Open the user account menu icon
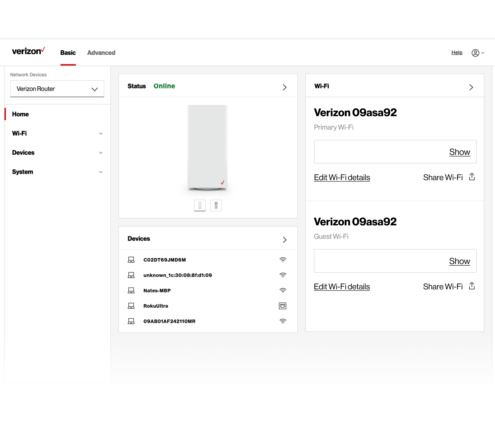Image resolution: width=495 pixels, height=448 pixels. coord(475,53)
